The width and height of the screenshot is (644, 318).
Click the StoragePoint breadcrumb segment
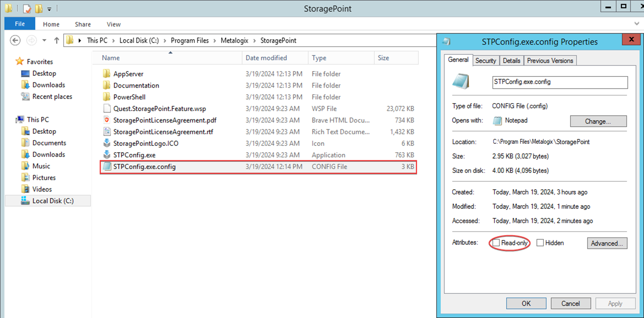tap(278, 41)
